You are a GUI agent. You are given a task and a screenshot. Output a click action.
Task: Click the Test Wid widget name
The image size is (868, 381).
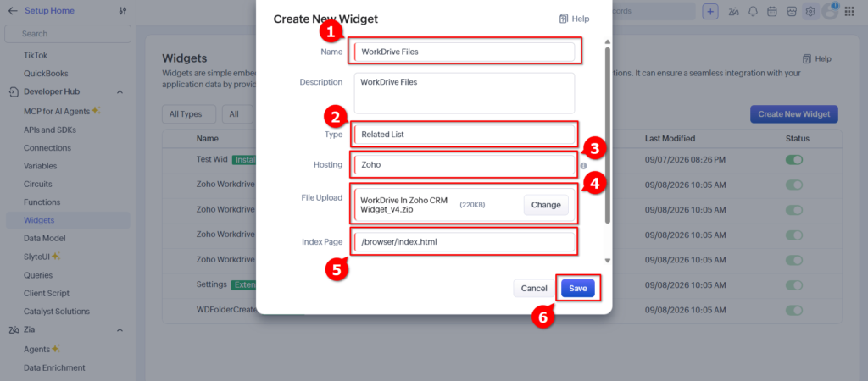(x=212, y=159)
